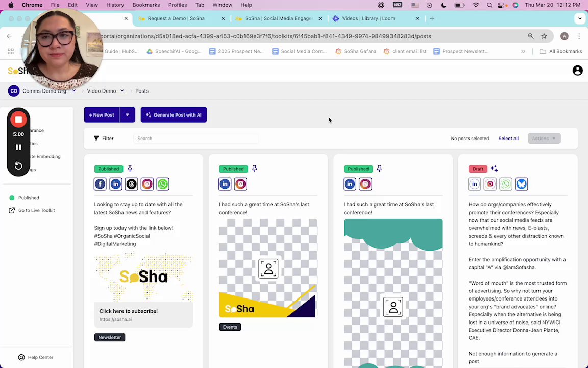Screen dimensions: 588x368
Task: Click the Filter icon button
Action: 104,138
